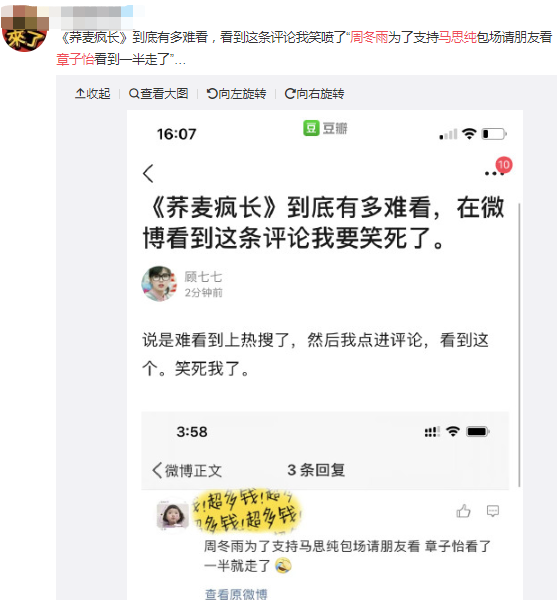This screenshot has height=600, width=557.
Task: Click the vertical scrollbar in Douban post
Action: tap(519, 344)
